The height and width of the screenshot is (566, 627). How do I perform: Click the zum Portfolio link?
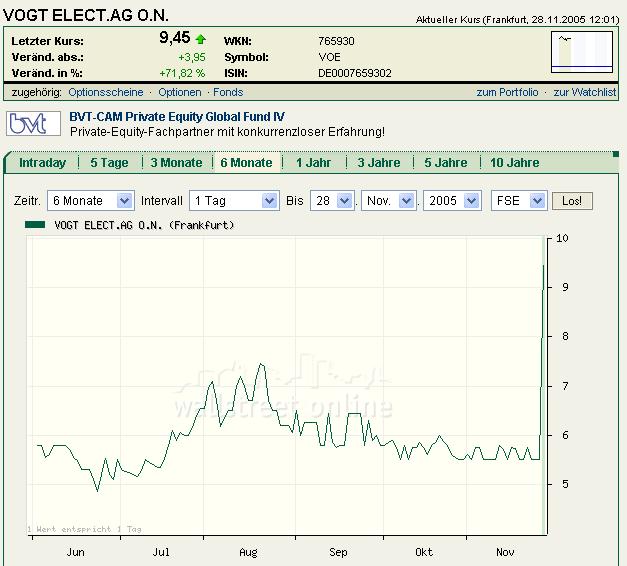click(x=507, y=92)
